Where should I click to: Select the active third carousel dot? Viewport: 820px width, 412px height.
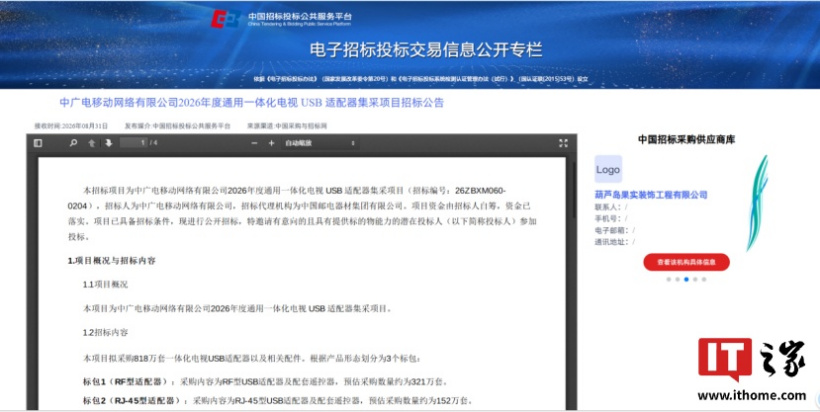[x=686, y=279]
